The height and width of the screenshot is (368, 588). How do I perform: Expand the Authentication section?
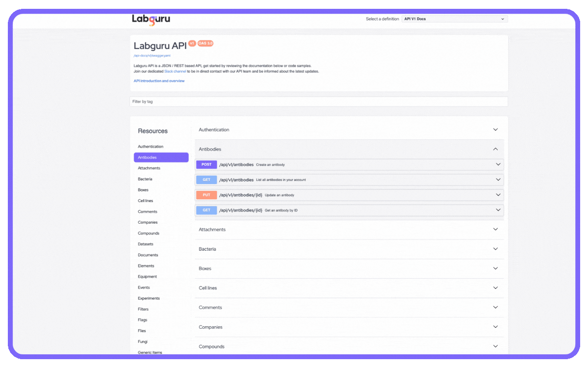(495, 129)
